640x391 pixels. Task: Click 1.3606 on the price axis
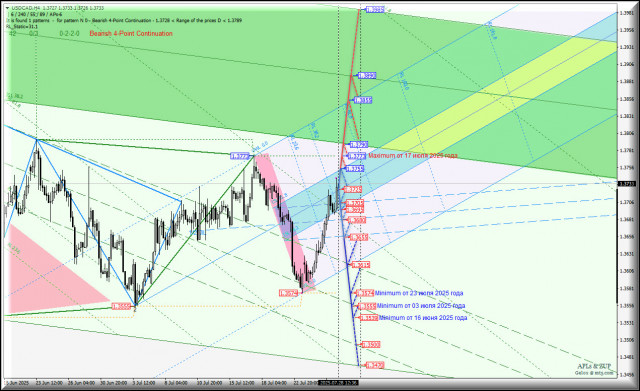click(627, 271)
